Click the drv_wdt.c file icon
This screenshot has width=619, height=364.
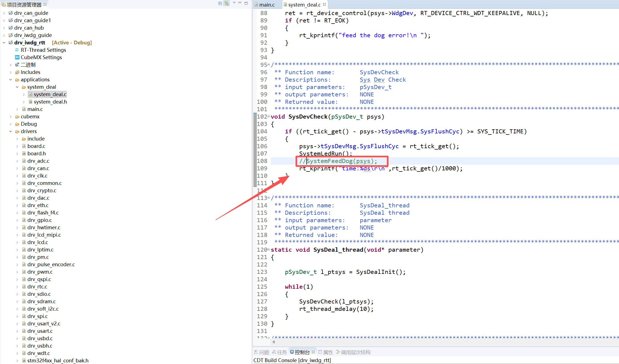[x=24, y=353]
